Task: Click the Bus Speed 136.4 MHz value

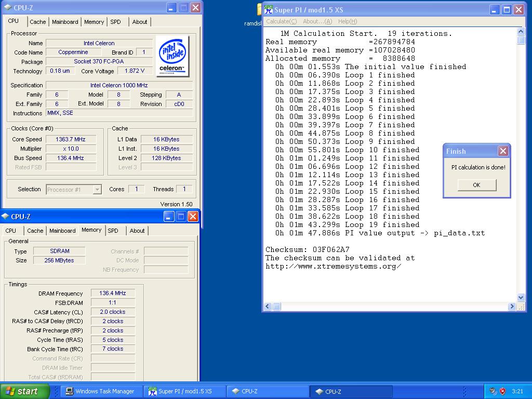Action: point(71,158)
